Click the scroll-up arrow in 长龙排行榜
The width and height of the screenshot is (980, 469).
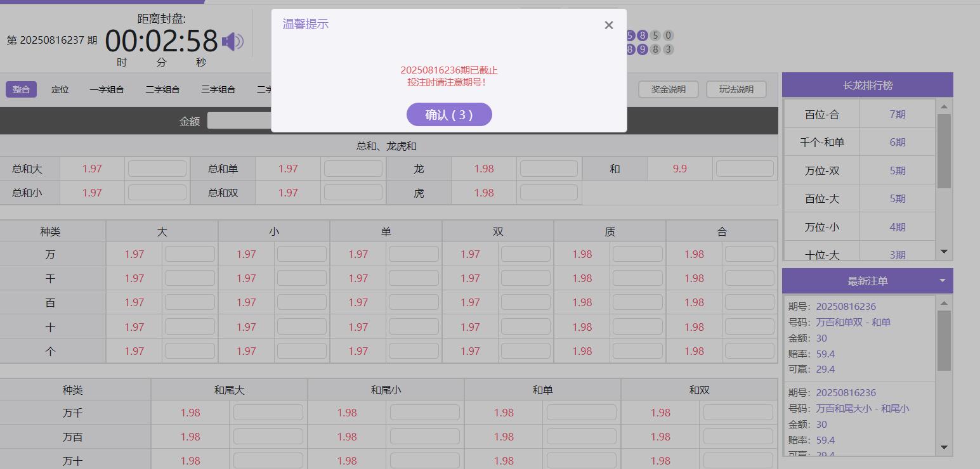pyautogui.click(x=944, y=105)
